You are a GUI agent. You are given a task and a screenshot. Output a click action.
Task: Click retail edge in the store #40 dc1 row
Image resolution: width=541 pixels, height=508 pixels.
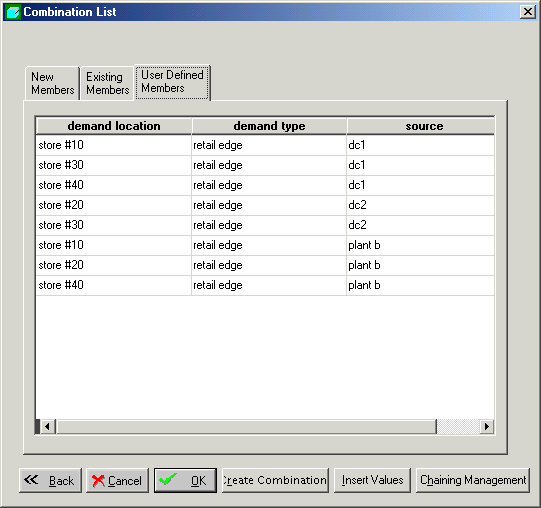(269, 185)
